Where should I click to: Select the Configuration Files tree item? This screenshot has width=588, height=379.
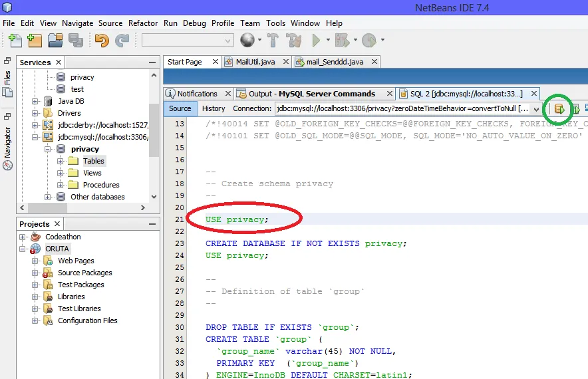(x=87, y=320)
